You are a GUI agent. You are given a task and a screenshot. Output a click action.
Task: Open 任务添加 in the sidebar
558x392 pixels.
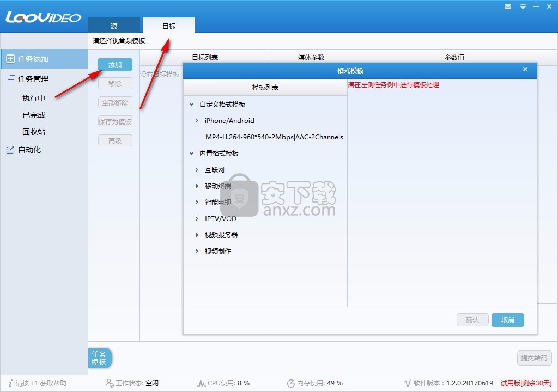point(44,59)
